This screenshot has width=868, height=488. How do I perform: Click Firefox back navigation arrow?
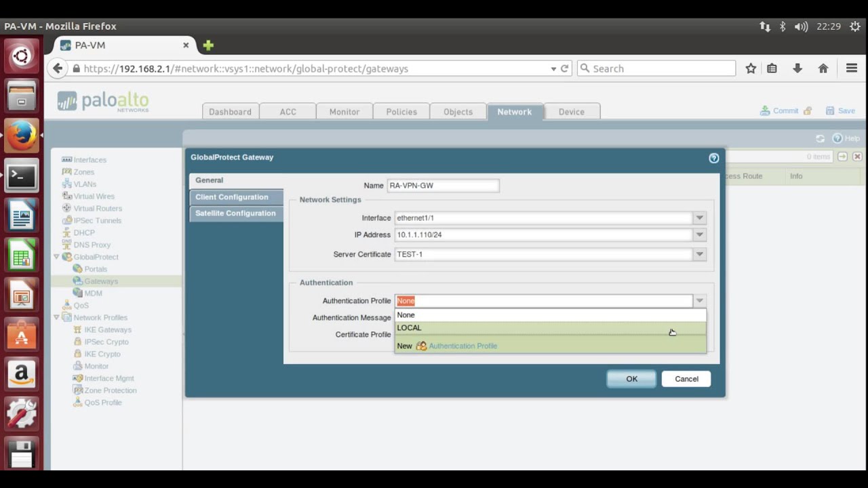pos(58,68)
